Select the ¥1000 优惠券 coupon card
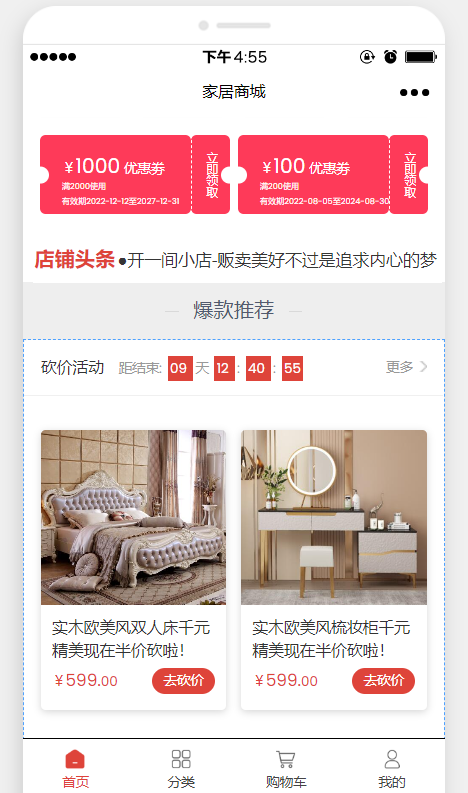The image size is (468, 793). click(115, 174)
